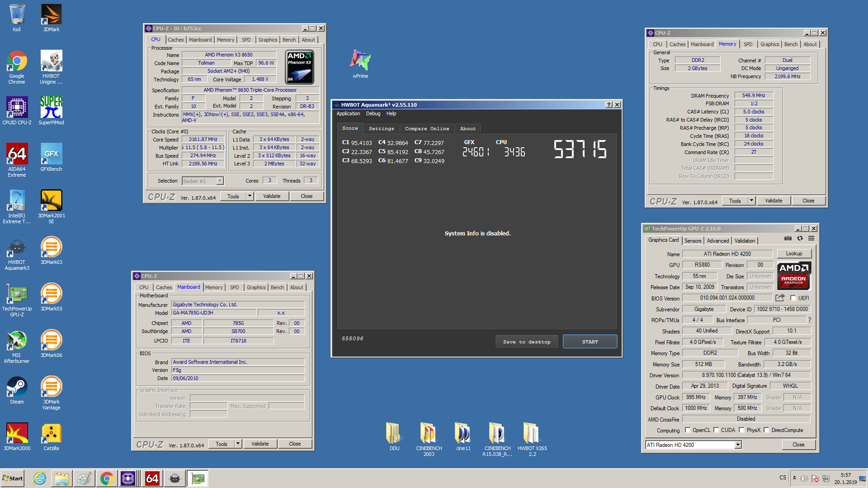Open Debug menu in Aquamark
The image size is (868, 488).
(x=373, y=114)
